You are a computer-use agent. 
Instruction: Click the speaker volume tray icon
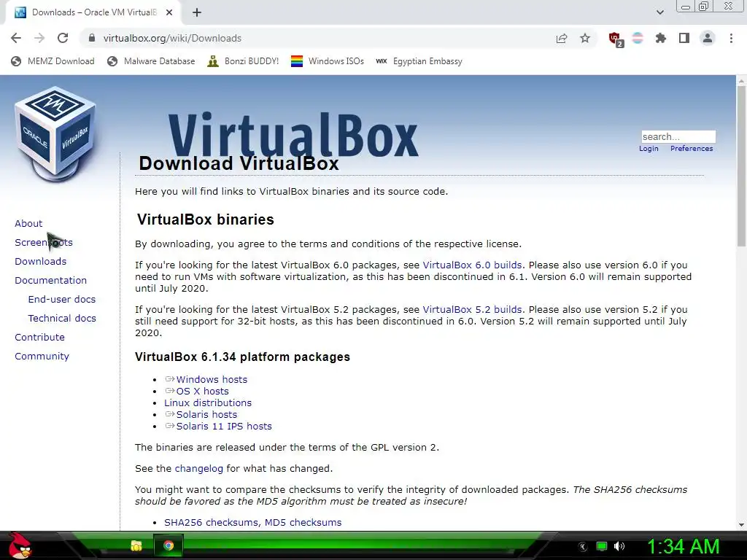[x=619, y=546]
